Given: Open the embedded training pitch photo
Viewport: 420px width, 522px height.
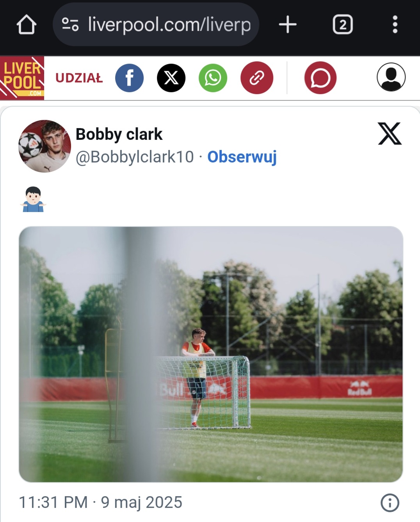Looking at the screenshot, I should [211, 354].
